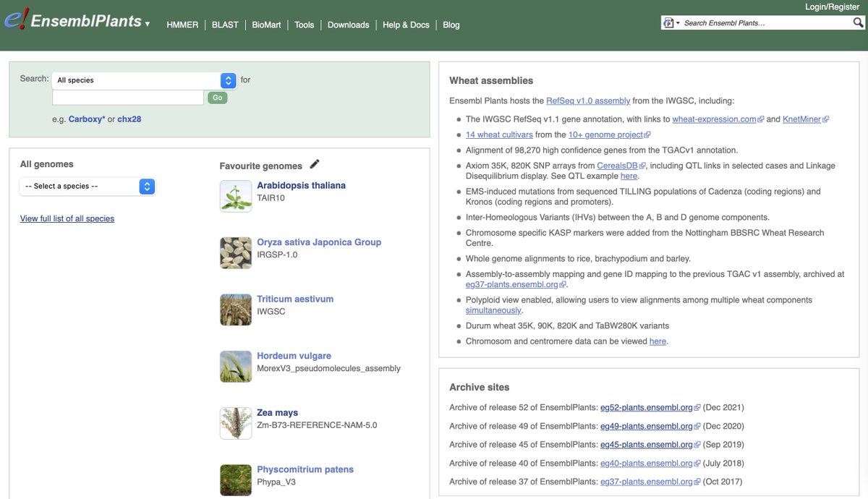Open the All species search dropdown
This screenshot has width=868, height=499.
point(145,80)
